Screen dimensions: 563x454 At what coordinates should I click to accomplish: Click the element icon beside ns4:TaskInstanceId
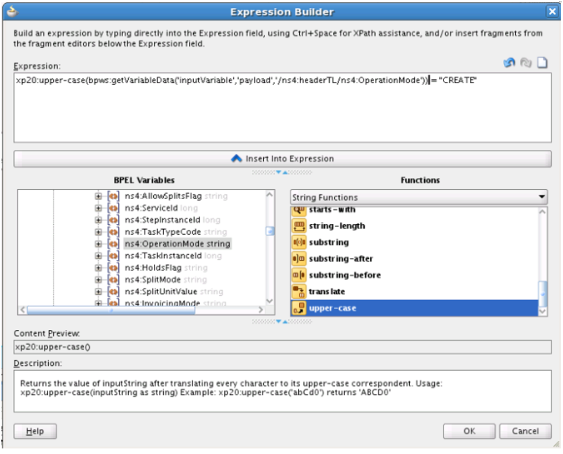pos(113,256)
